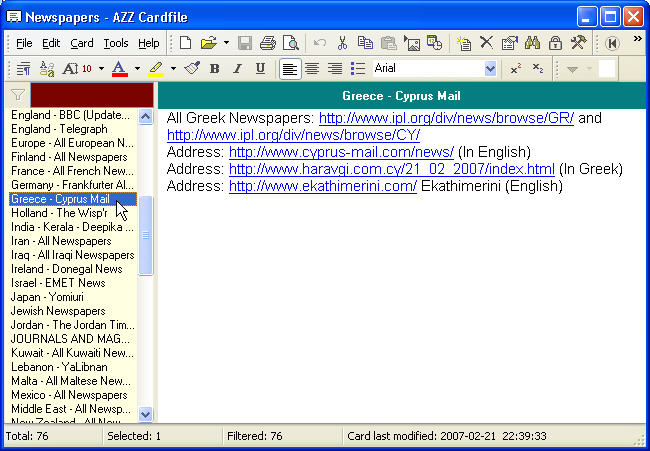This screenshot has height=451, width=650.
Task: Open the cyprus-mail.com news link
Action: [342, 152]
